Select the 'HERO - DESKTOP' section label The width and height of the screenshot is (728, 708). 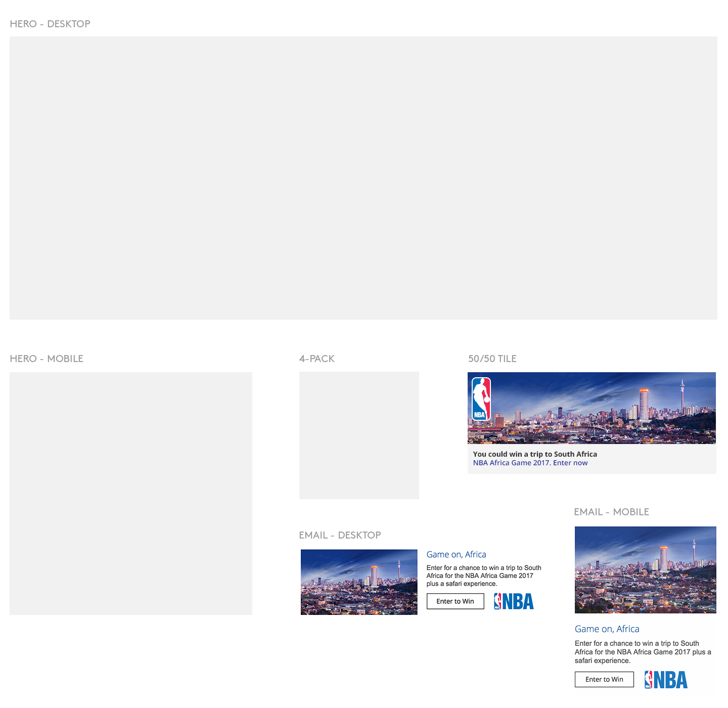tap(50, 24)
